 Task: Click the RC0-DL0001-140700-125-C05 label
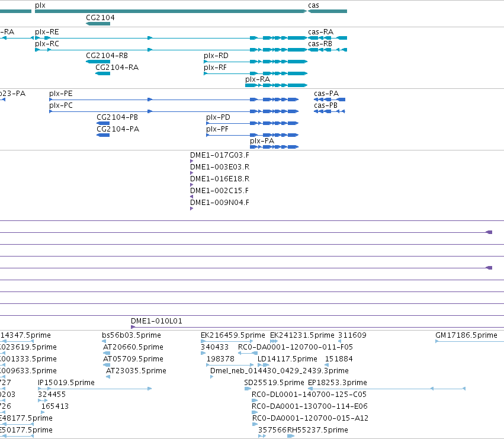[309, 395]
